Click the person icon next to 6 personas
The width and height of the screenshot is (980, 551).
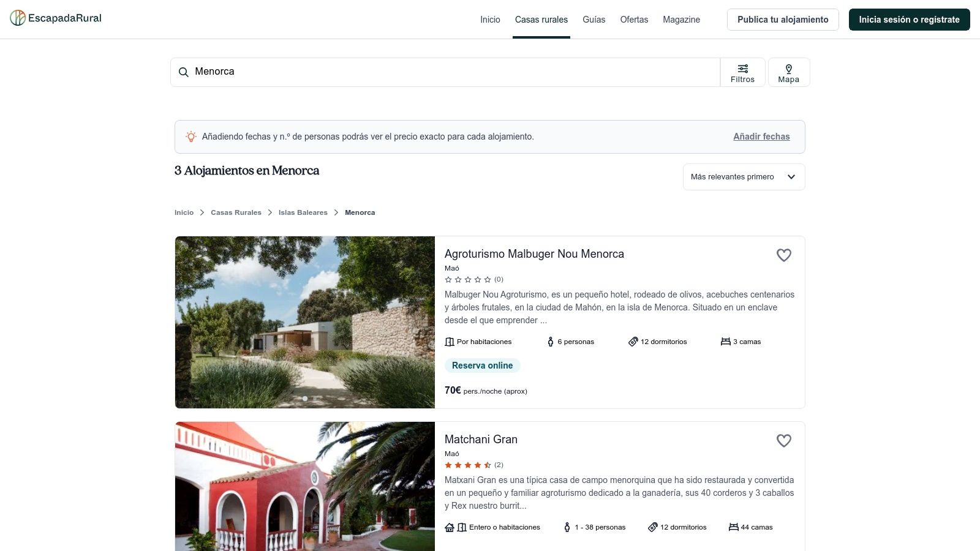pyautogui.click(x=549, y=342)
